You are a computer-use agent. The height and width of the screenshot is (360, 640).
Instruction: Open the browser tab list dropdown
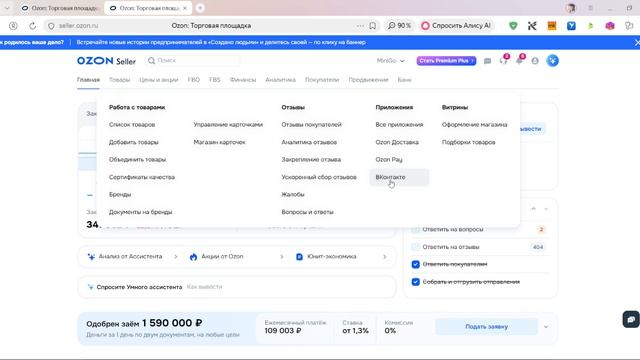7,8
